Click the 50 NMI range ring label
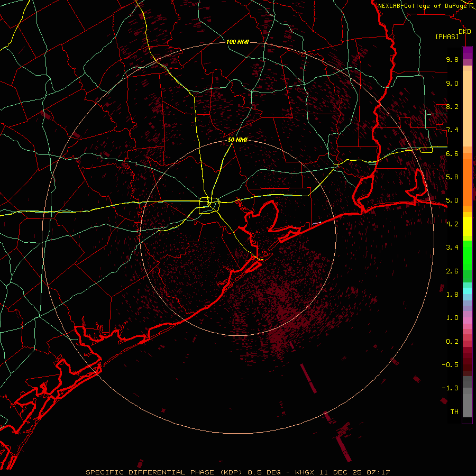 click(x=237, y=140)
